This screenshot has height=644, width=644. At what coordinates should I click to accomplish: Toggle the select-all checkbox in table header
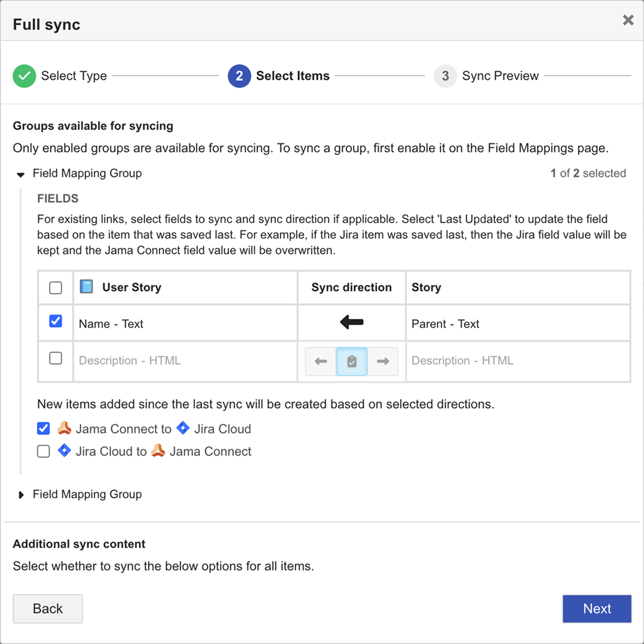[x=55, y=287]
